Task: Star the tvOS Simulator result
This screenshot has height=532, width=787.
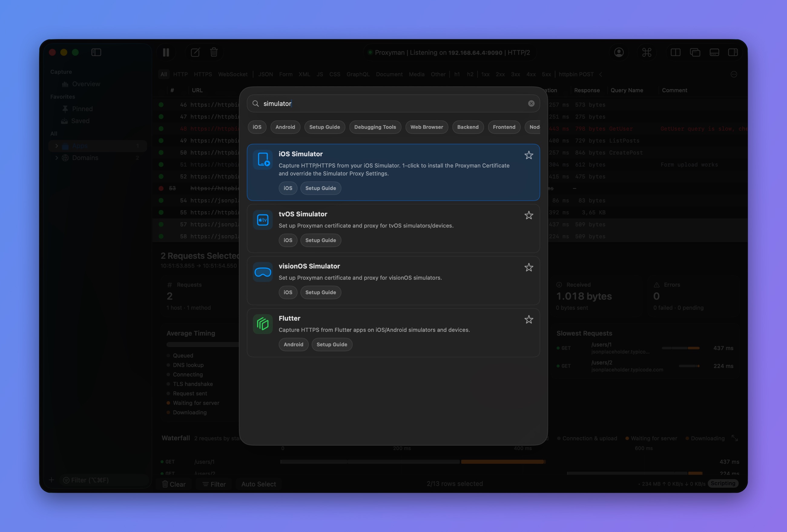Action: coord(529,215)
